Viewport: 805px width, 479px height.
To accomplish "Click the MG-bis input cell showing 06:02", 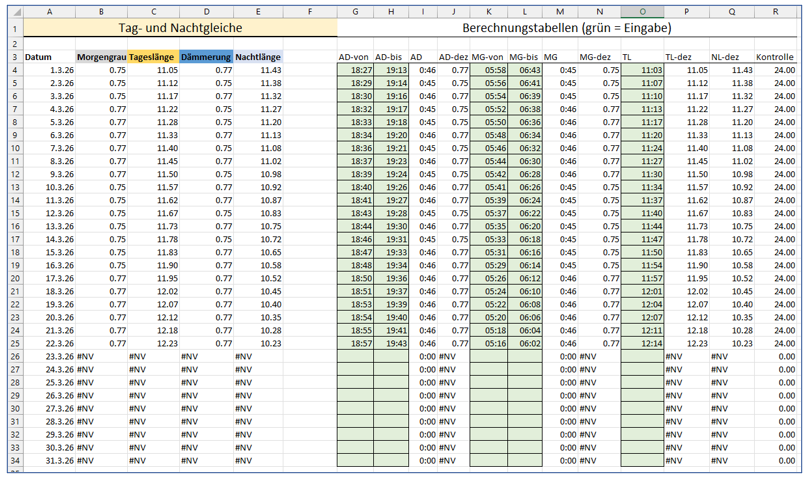I will [x=524, y=343].
